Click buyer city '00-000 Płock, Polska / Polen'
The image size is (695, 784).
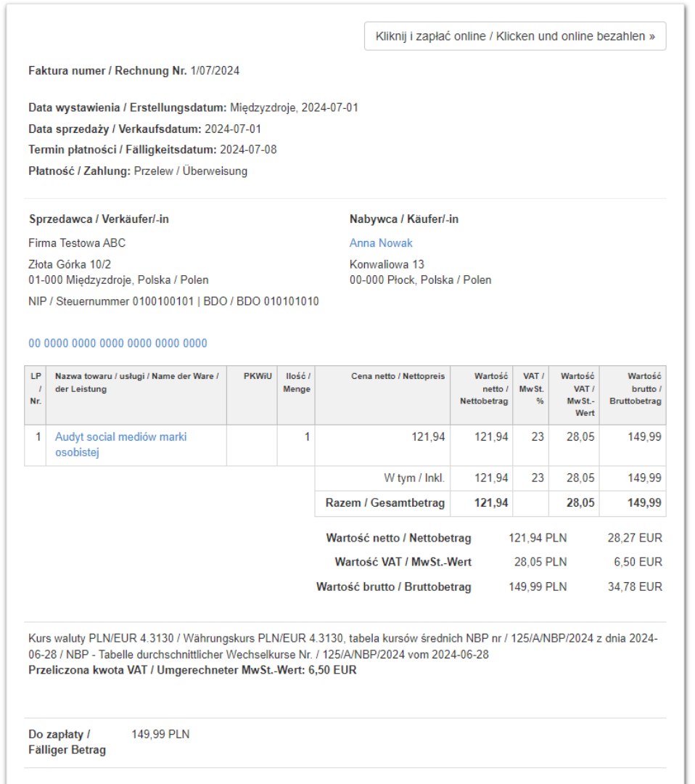click(420, 280)
